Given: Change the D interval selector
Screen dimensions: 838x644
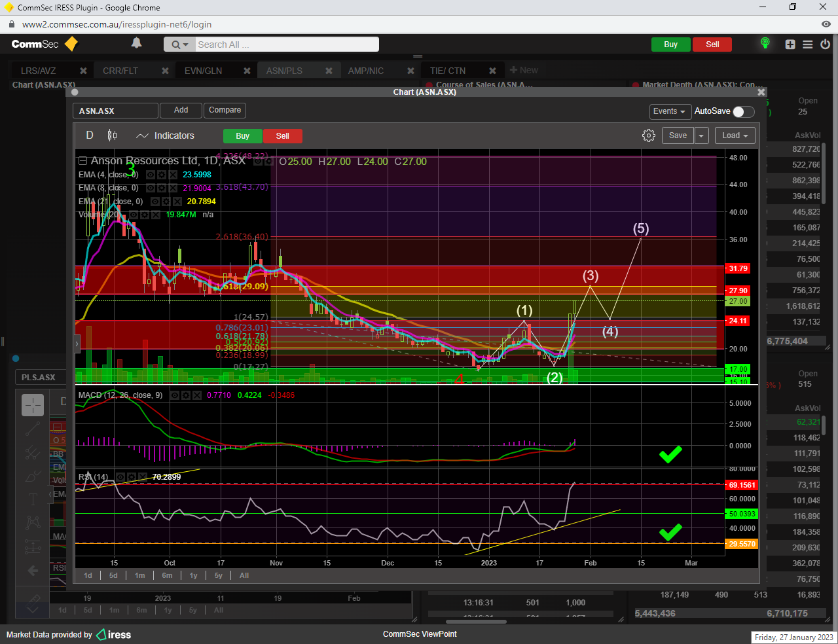Looking at the screenshot, I should (x=90, y=135).
